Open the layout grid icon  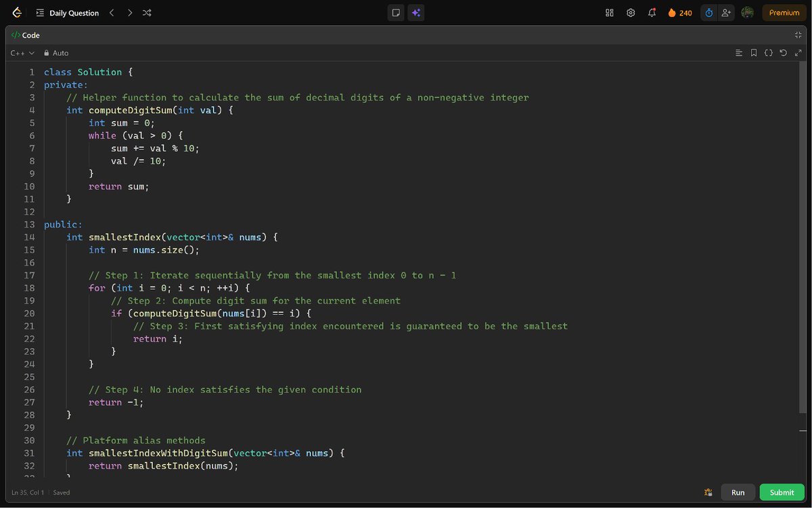click(609, 13)
